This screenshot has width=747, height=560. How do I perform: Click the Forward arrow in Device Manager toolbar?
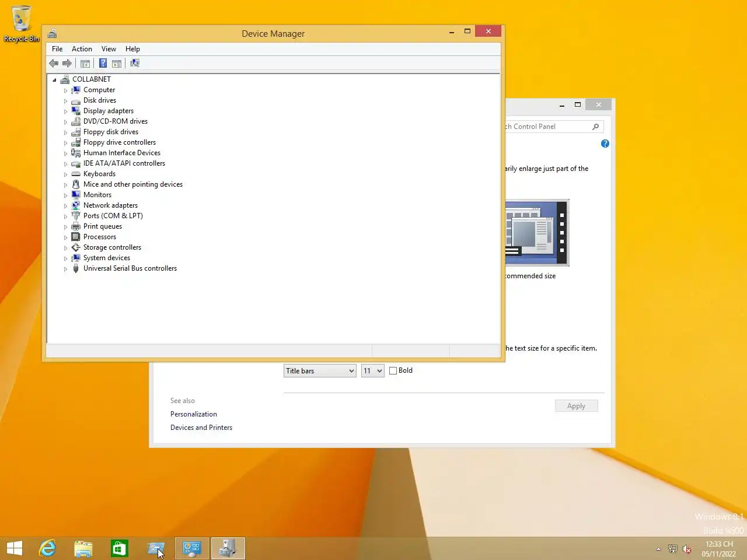click(67, 63)
